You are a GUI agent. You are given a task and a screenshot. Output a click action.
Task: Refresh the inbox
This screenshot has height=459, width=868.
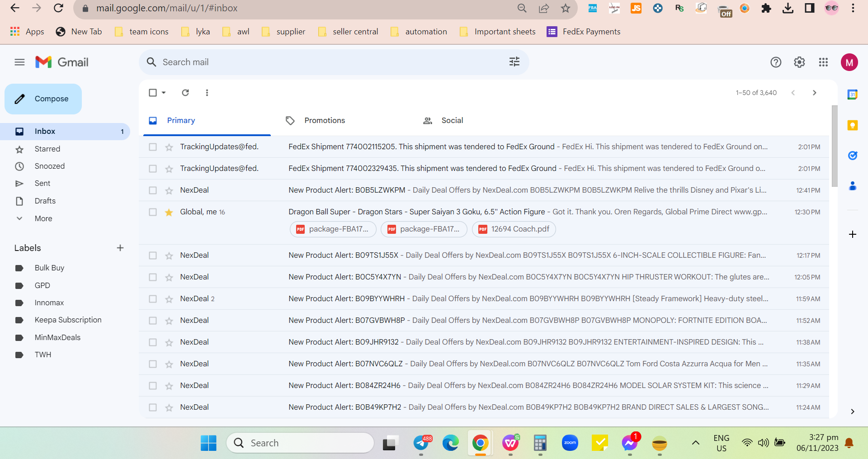[185, 93]
